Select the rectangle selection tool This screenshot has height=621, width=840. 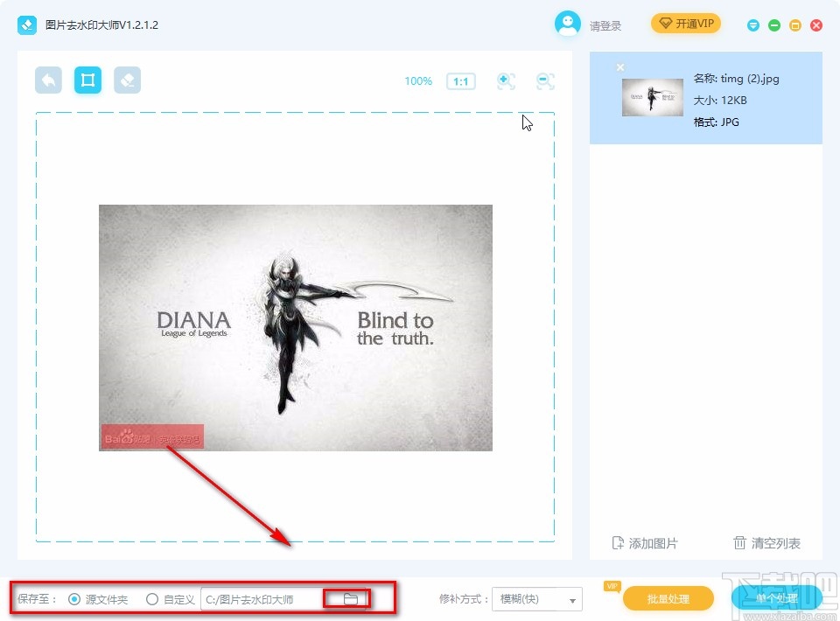pos(87,80)
